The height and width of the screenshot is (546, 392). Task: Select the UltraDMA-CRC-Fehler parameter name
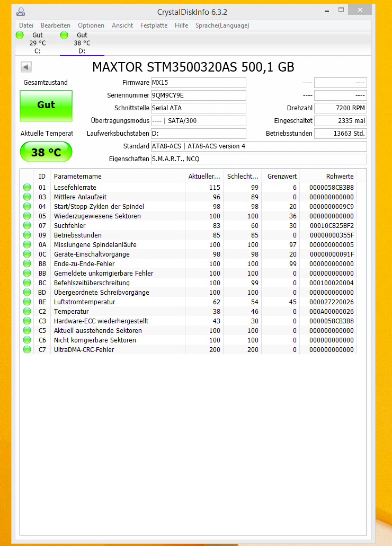click(x=84, y=350)
